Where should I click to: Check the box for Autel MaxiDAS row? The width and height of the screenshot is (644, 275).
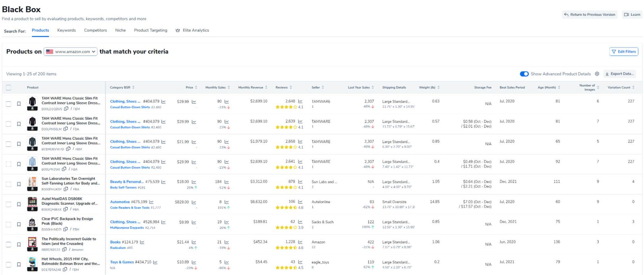(x=8, y=204)
